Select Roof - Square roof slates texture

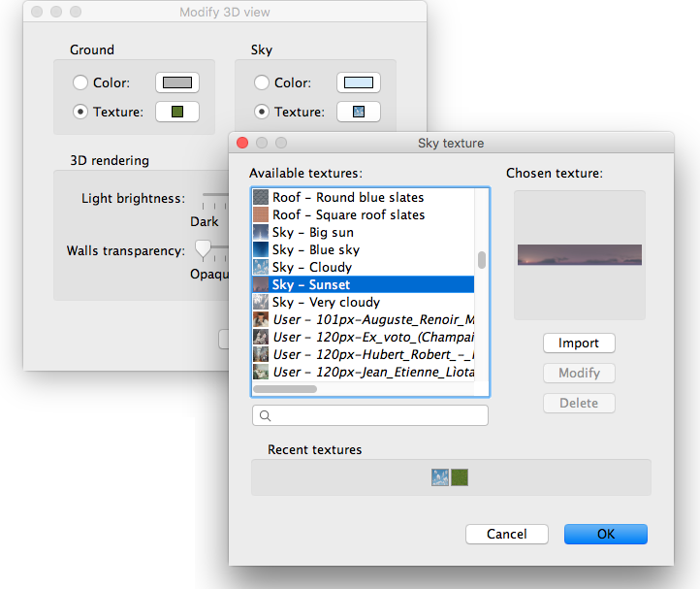coord(348,215)
